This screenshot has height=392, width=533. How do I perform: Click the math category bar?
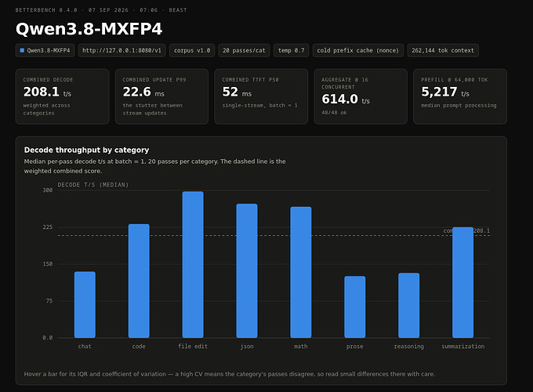pos(301,272)
